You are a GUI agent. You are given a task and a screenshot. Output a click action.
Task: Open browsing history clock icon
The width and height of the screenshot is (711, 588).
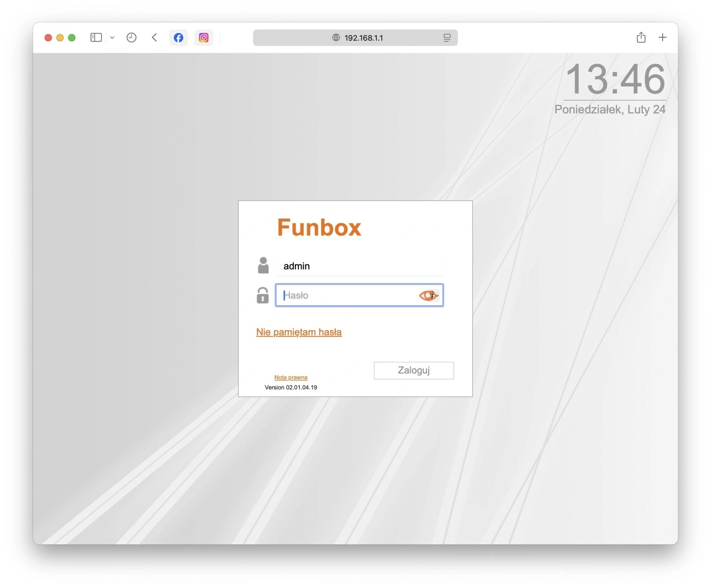tap(132, 38)
